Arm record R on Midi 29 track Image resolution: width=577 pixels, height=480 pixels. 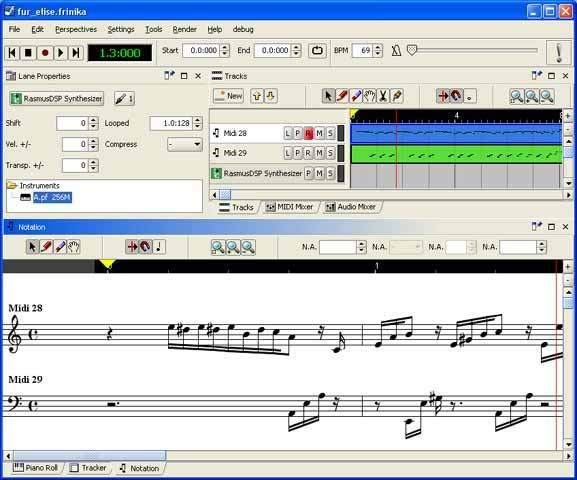tap(308, 153)
